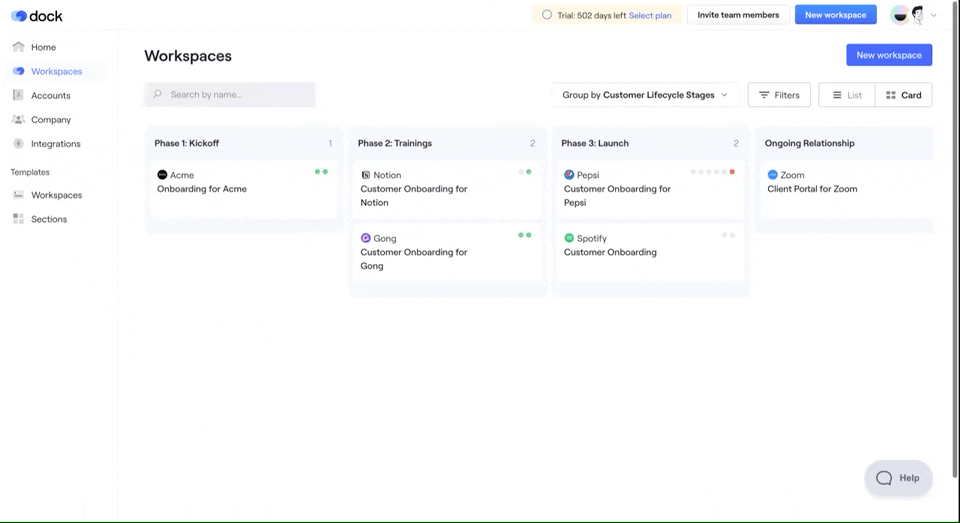The height and width of the screenshot is (523, 960).
Task: Click the Pepsi logo on workspace card
Action: coord(569,175)
